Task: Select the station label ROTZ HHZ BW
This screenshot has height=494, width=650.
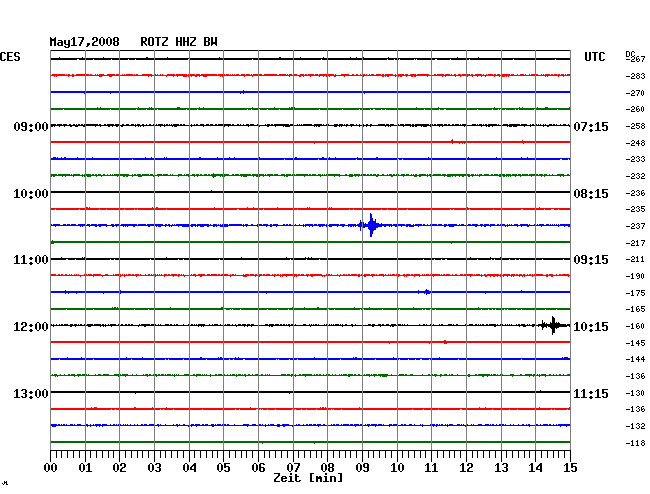Action: 179,42
